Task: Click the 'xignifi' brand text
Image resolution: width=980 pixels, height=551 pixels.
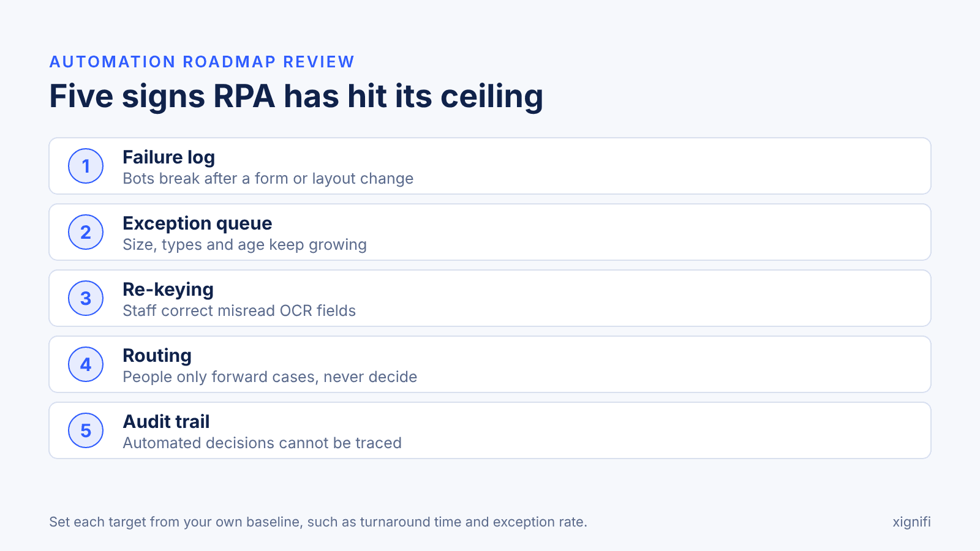Action: 912,522
